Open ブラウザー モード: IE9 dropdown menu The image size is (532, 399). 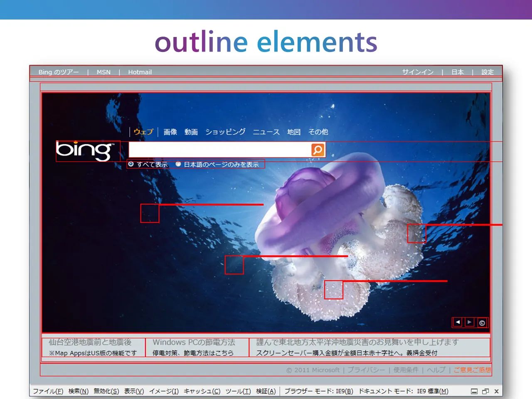[319, 391]
